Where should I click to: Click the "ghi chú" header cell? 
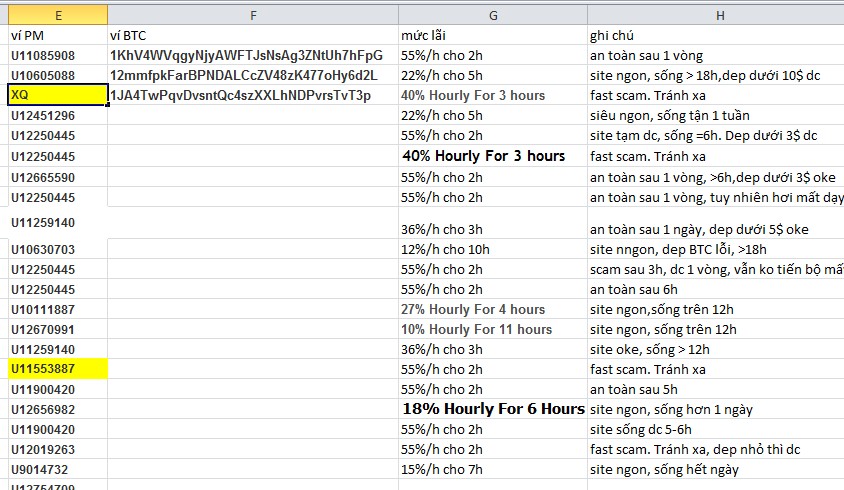[x=715, y=35]
